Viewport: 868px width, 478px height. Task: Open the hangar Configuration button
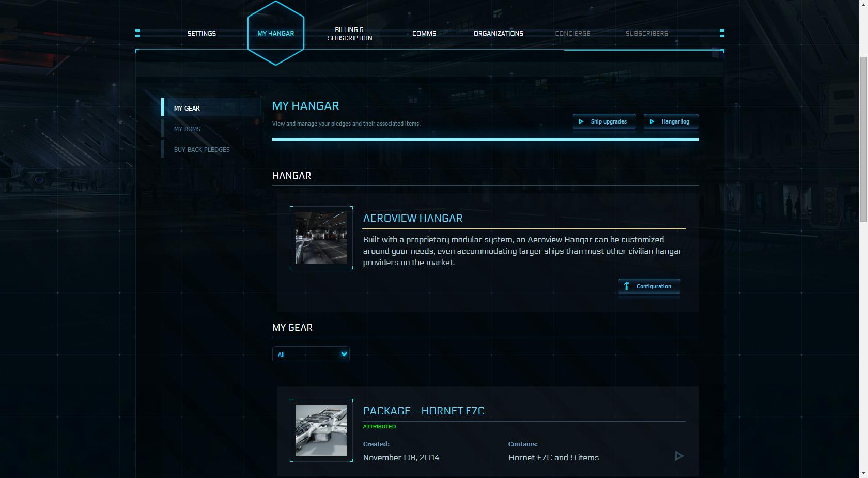coord(649,286)
